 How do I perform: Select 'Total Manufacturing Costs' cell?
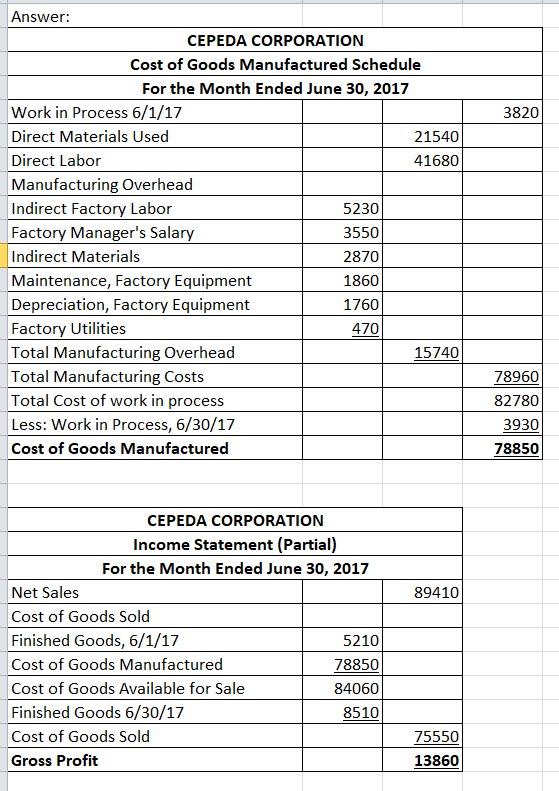point(155,376)
